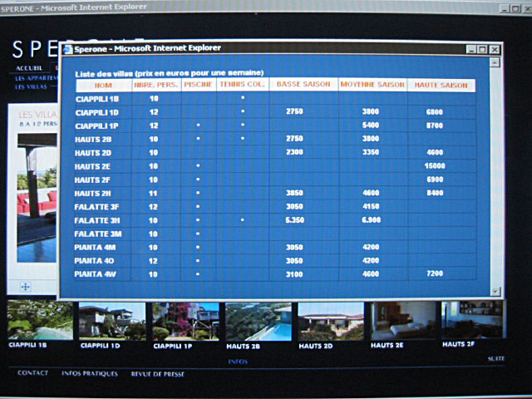Select the HAUTS 2F table row name
532x399 pixels.
pyautogui.click(x=92, y=180)
